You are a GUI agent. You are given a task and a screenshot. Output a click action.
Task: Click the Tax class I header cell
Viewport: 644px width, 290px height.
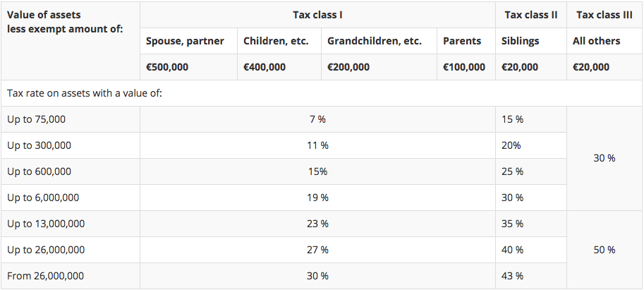pos(317,15)
